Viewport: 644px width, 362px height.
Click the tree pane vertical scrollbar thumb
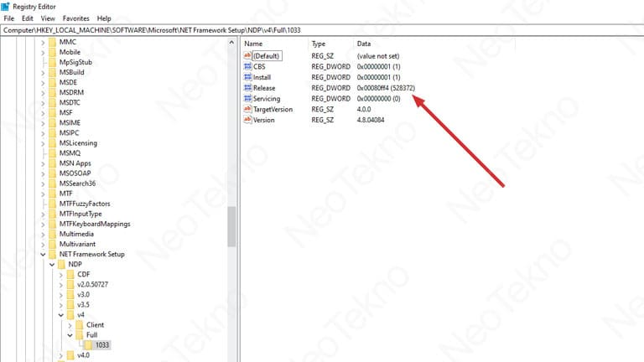click(231, 226)
